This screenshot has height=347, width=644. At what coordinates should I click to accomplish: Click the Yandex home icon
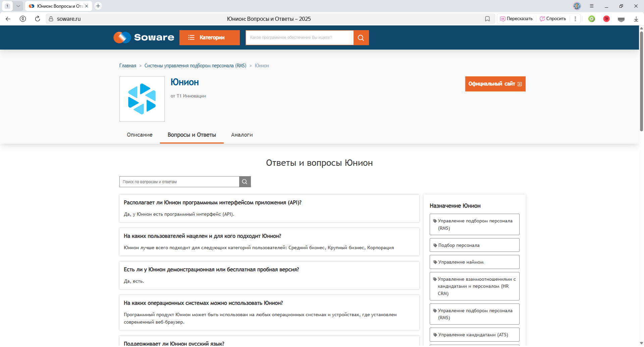(23, 19)
